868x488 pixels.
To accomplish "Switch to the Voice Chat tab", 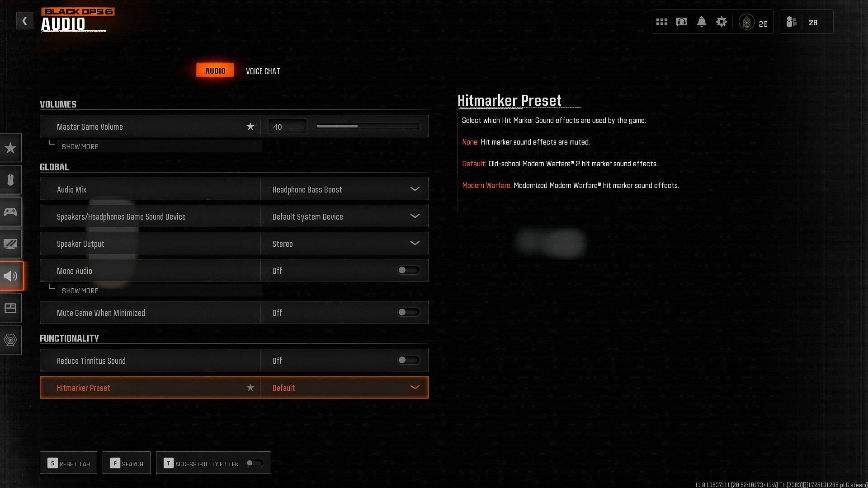I will pyautogui.click(x=263, y=71).
